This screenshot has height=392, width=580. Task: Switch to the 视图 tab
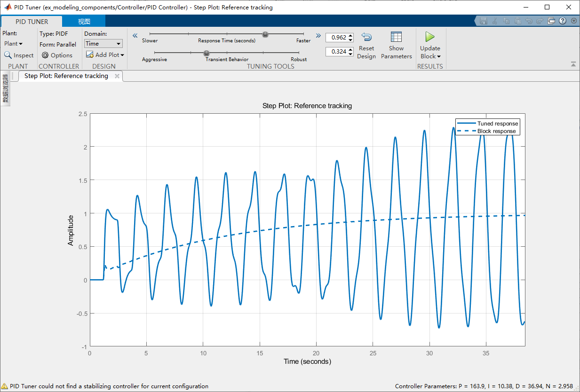(84, 22)
